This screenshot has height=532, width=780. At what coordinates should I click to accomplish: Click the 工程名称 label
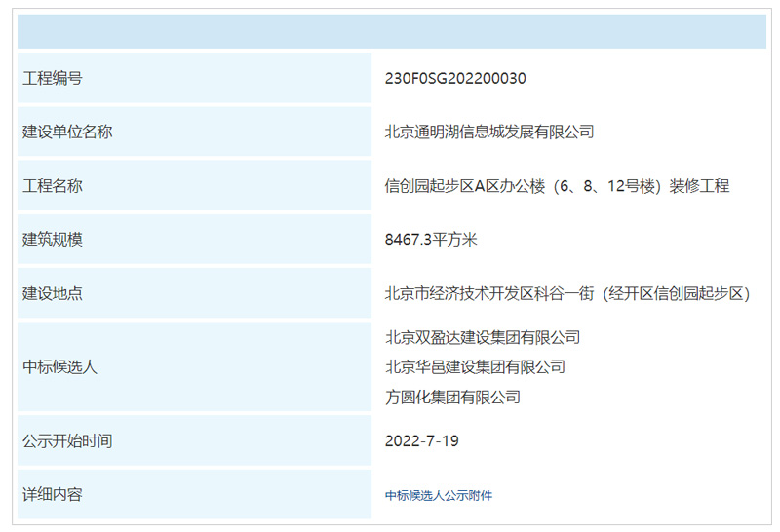coord(53,186)
